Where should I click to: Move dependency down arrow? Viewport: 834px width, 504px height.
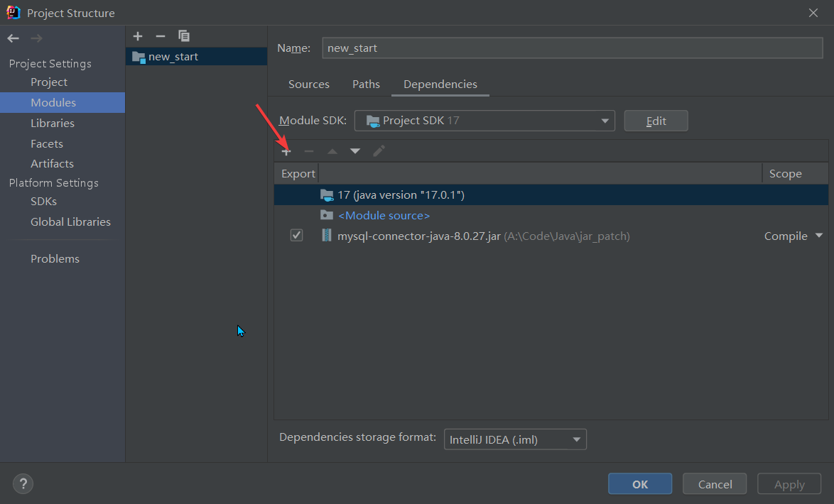[x=355, y=151]
